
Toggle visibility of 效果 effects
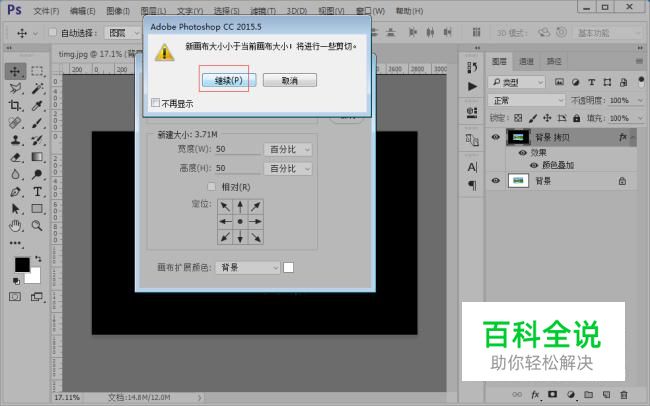pyautogui.click(x=523, y=153)
